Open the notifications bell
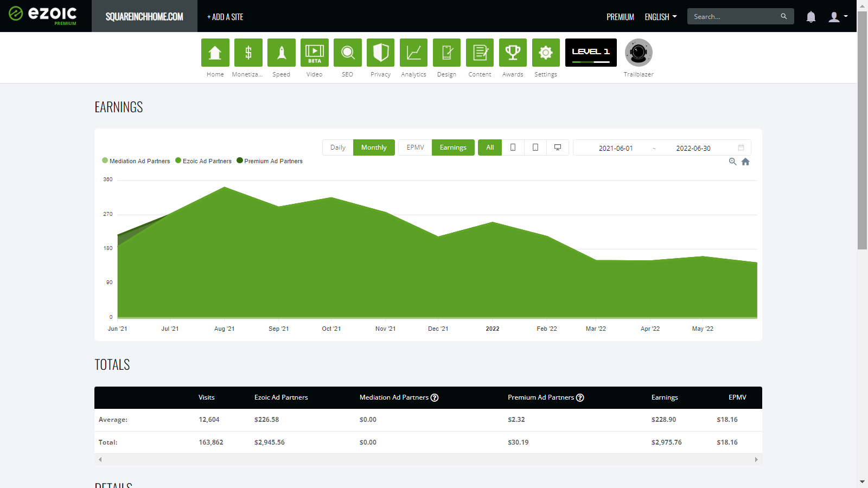This screenshot has height=488, width=868. pyautogui.click(x=811, y=17)
